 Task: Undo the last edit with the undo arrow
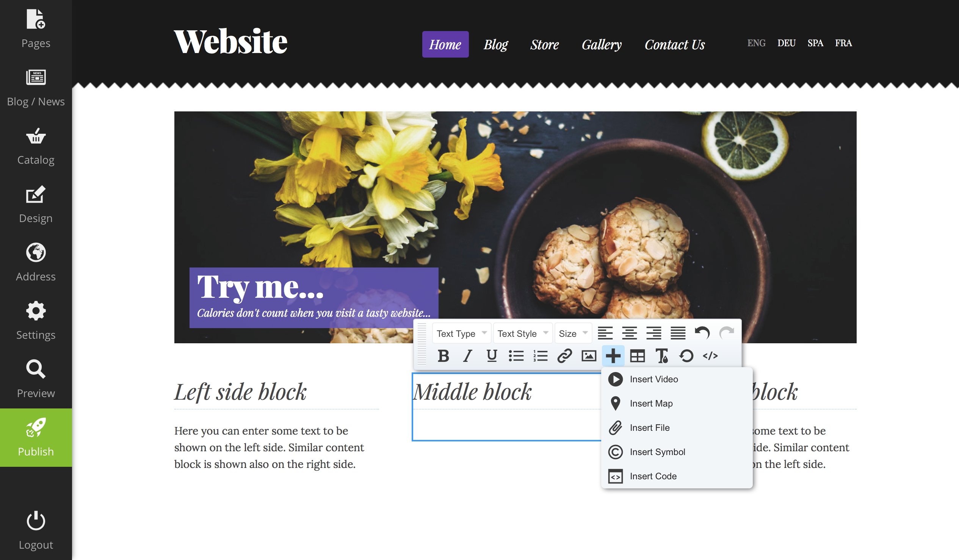pos(702,333)
